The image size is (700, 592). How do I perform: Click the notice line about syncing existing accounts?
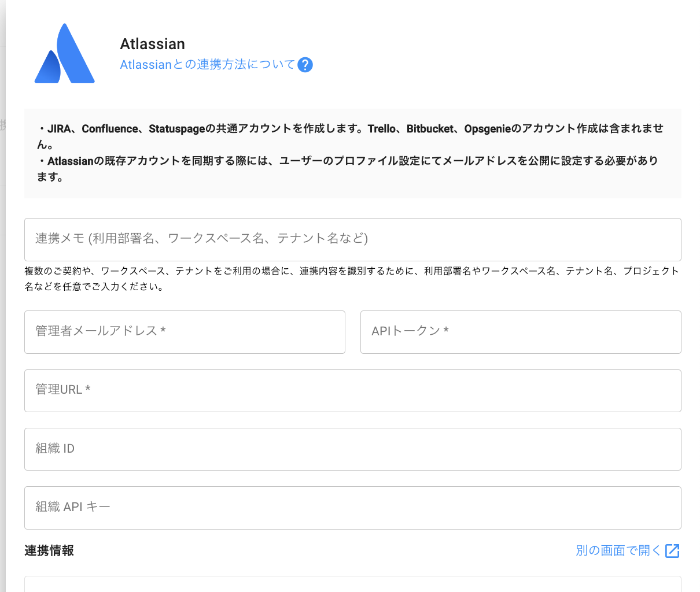pos(347,161)
